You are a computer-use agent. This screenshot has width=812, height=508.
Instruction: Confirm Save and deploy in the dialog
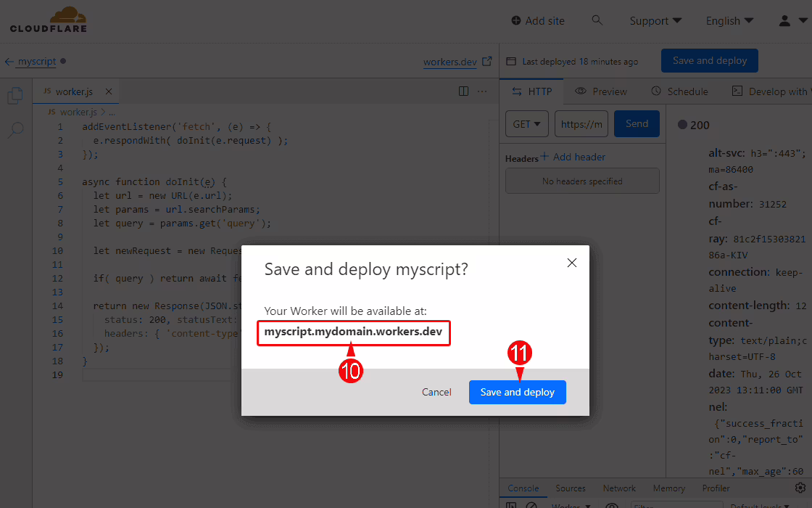click(517, 392)
